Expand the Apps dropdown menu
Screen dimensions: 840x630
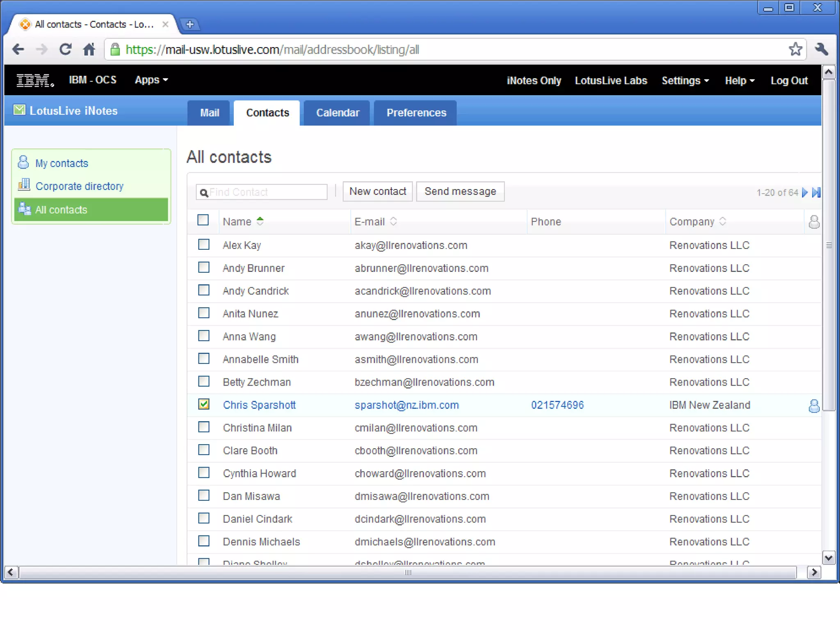click(151, 80)
